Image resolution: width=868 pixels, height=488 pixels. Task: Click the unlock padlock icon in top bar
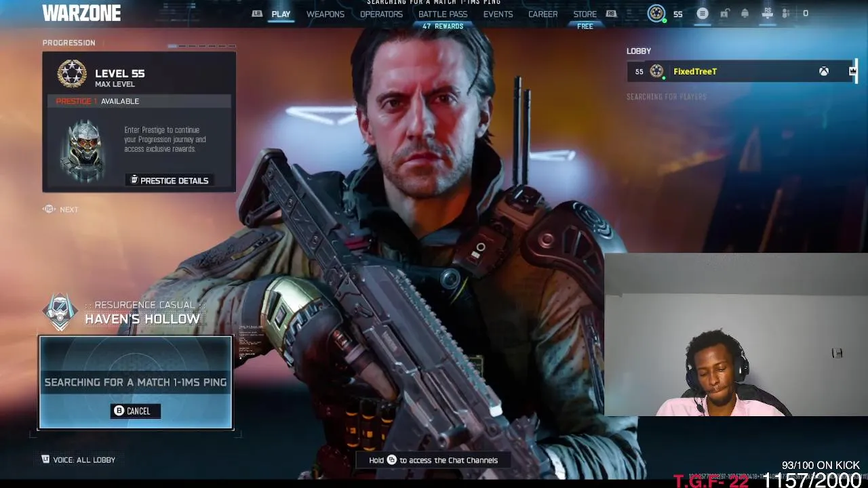(724, 14)
